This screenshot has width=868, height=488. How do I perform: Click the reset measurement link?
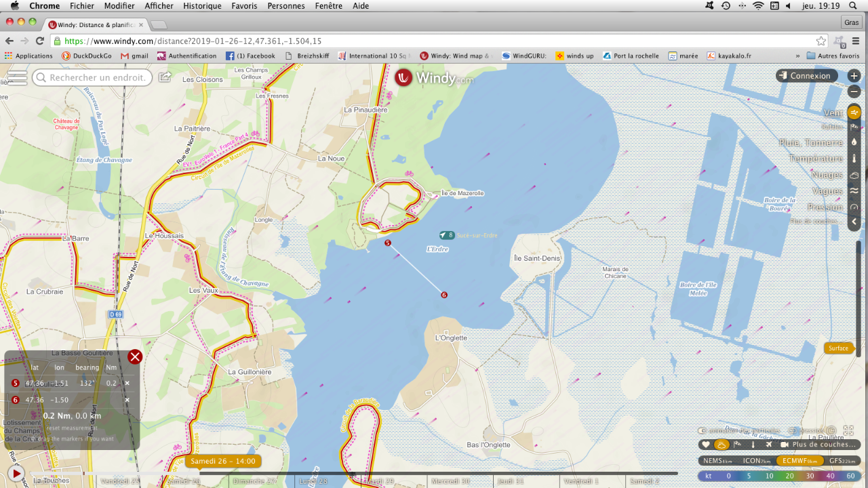[x=71, y=428]
